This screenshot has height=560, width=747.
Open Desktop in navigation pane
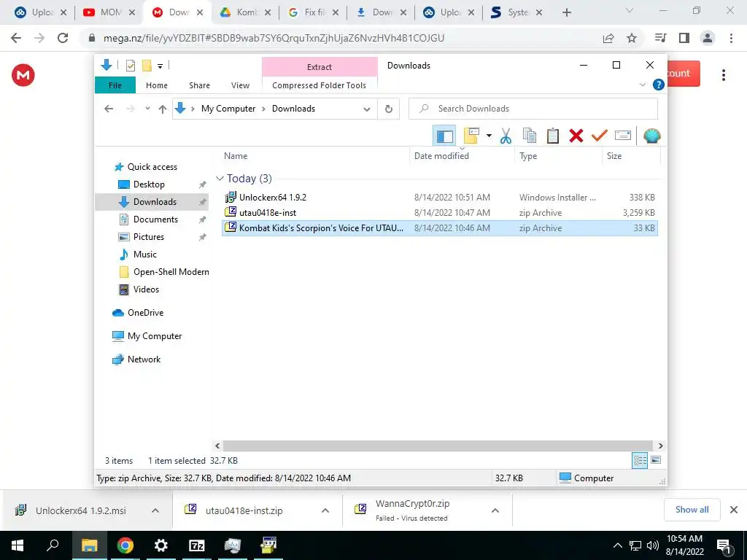pyautogui.click(x=149, y=184)
